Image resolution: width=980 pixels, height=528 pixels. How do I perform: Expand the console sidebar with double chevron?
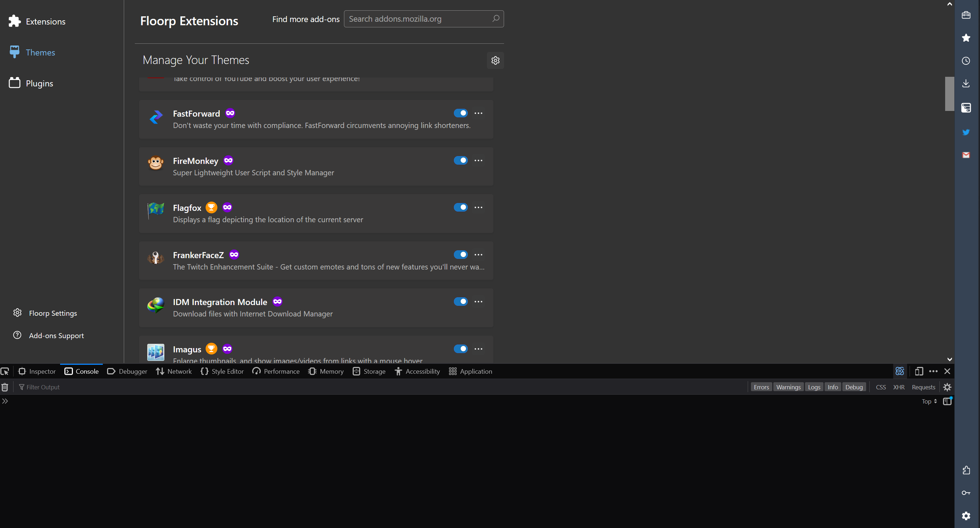click(x=5, y=401)
